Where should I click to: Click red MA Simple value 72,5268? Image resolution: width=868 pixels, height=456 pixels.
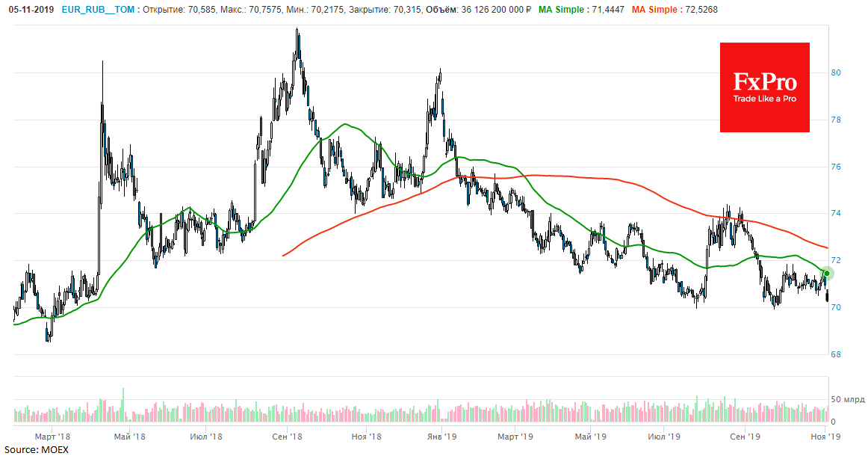point(700,10)
